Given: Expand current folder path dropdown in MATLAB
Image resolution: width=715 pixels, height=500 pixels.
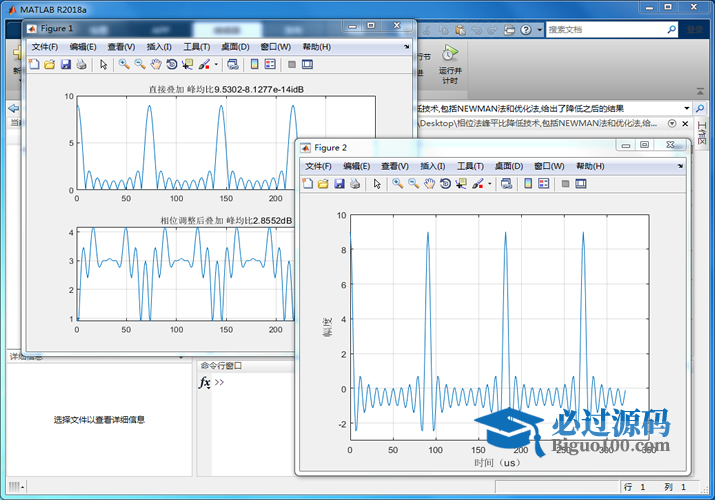Looking at the screenshot, I should [x=686, y=108].
